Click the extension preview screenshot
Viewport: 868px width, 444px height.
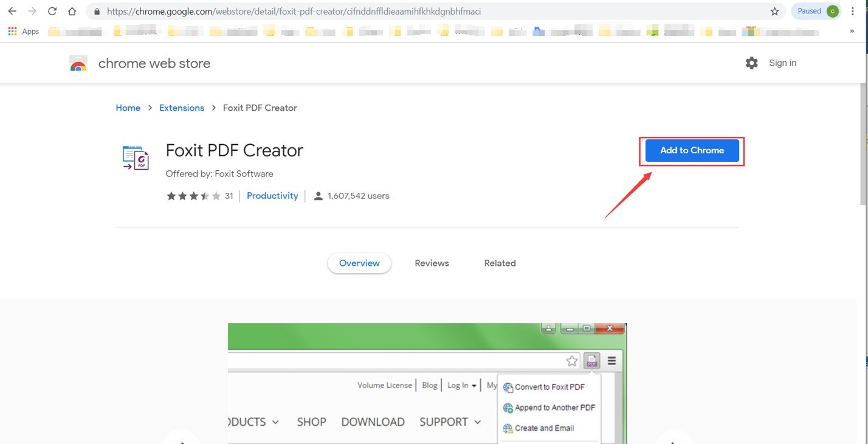[x=427, y=383]
